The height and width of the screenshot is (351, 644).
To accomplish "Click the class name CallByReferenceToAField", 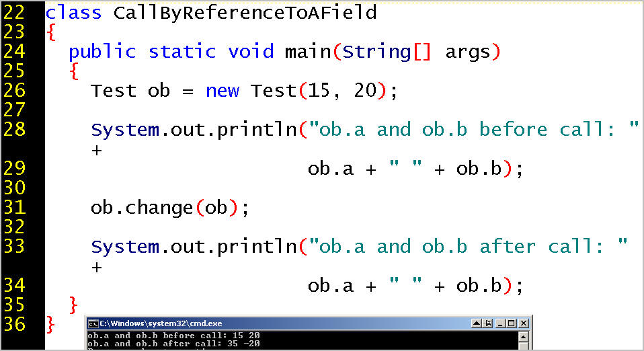I will 245,12.
